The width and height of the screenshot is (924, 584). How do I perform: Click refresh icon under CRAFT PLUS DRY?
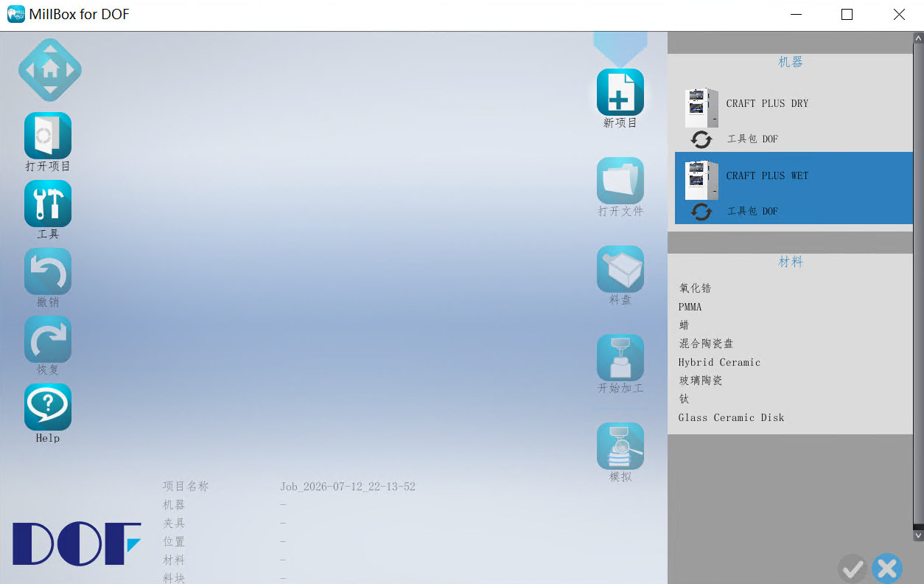tap(701, 139)
